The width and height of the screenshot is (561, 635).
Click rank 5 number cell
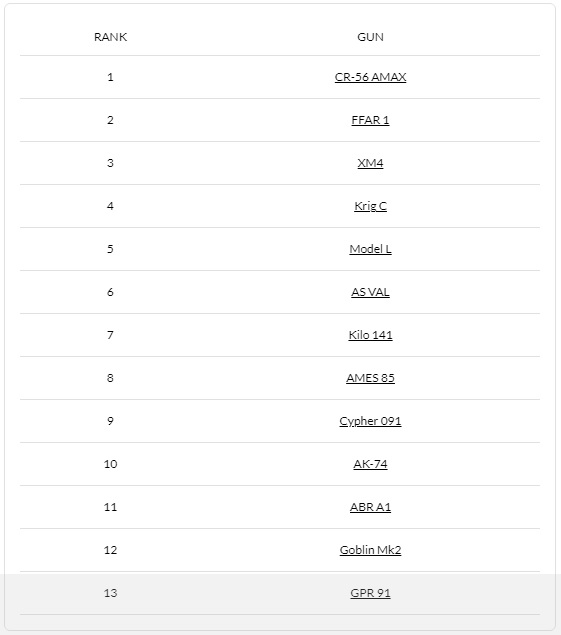pos(110,249)
